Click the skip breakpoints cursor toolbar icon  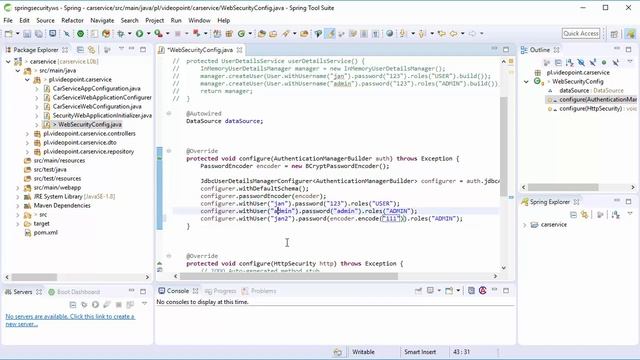[x=67, y=33]
